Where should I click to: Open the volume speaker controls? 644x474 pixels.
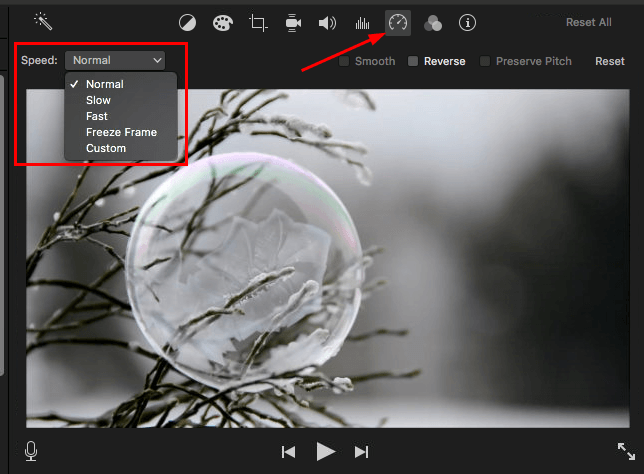click(x=327, y=23)
